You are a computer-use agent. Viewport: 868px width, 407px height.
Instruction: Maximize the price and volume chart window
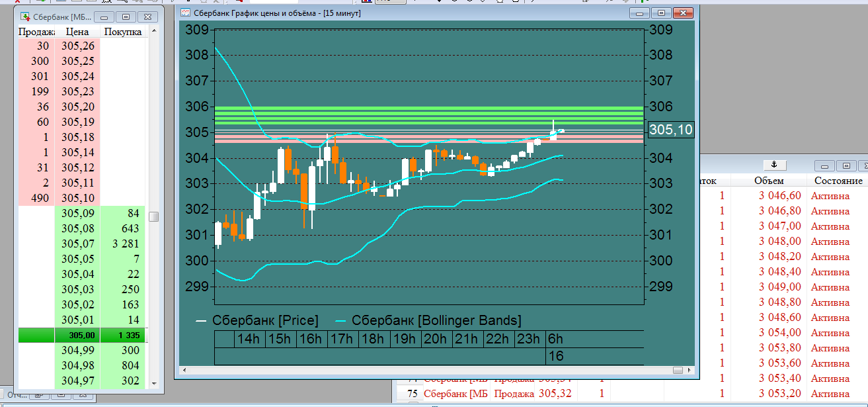[661, 13]
